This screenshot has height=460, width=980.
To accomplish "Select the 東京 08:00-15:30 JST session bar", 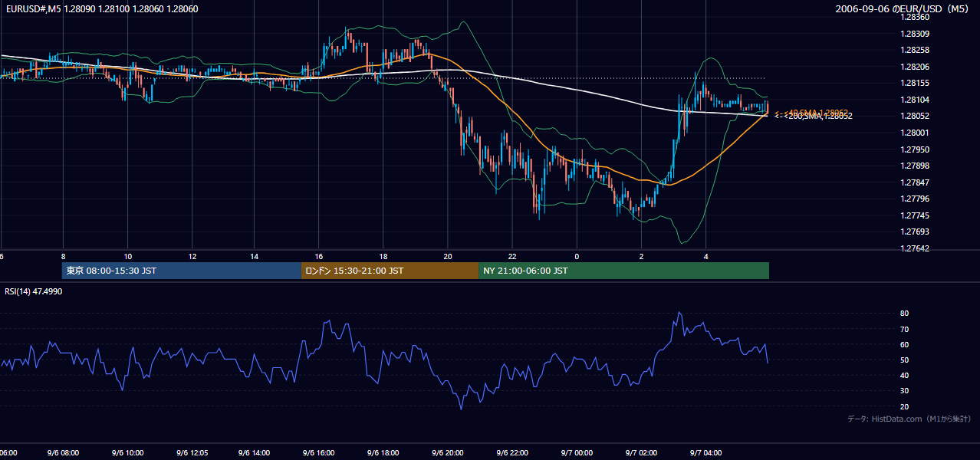I will 182,271.
